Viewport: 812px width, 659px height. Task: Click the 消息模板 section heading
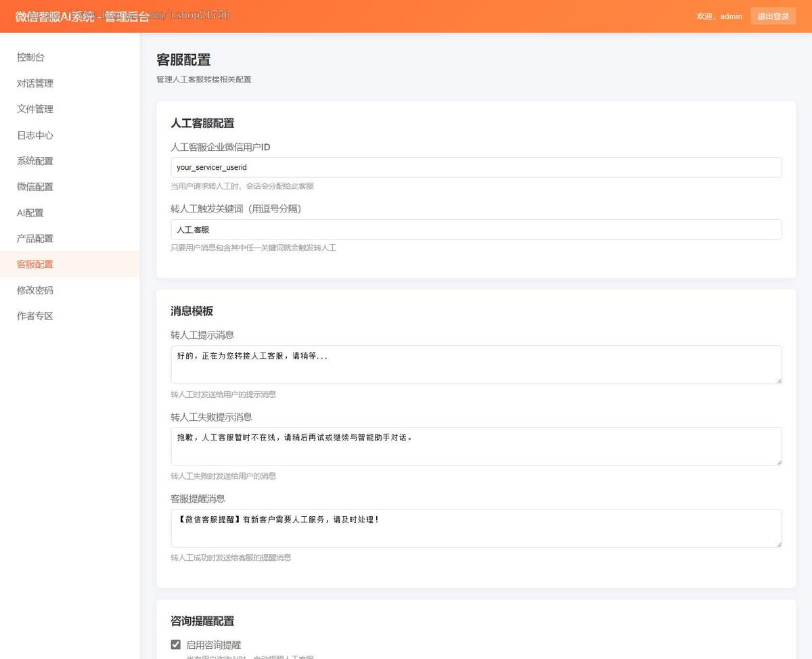coord(192,311)
